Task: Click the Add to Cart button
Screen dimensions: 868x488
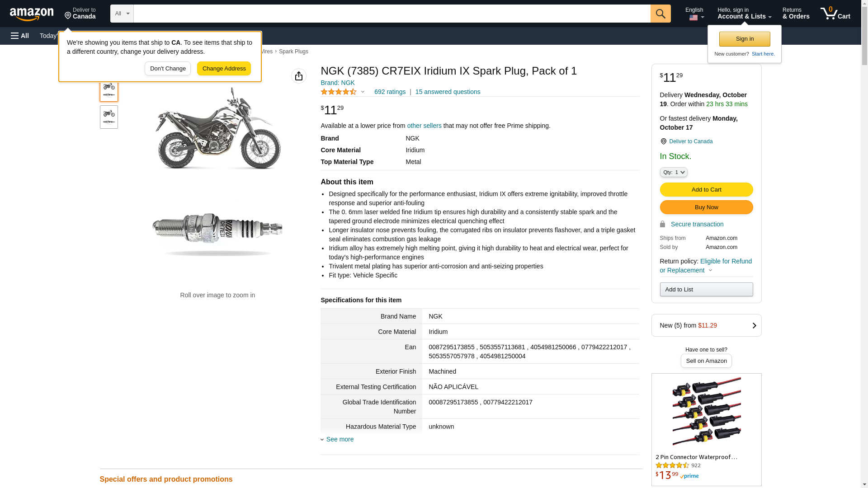Action: tap(706, 189)
